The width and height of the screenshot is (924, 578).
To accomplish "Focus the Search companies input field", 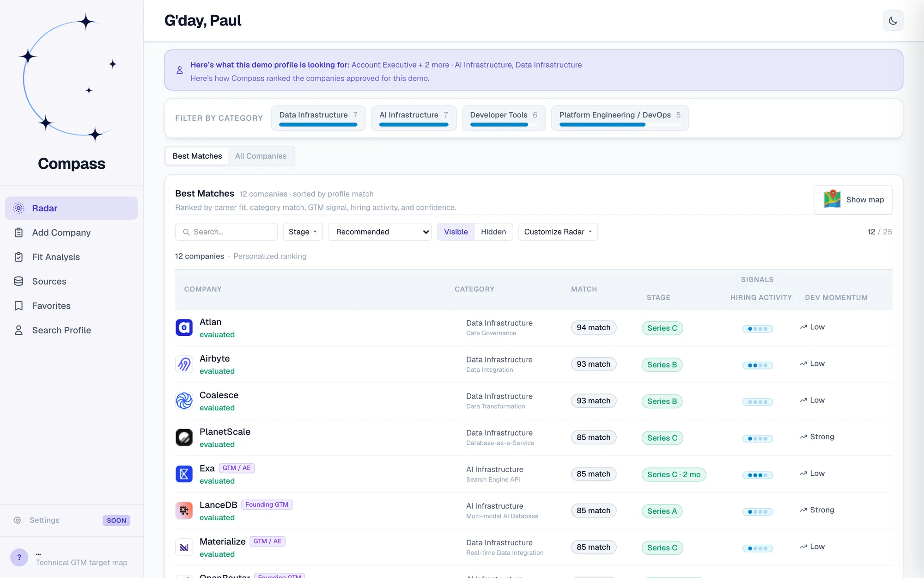I will coord(226,232).
